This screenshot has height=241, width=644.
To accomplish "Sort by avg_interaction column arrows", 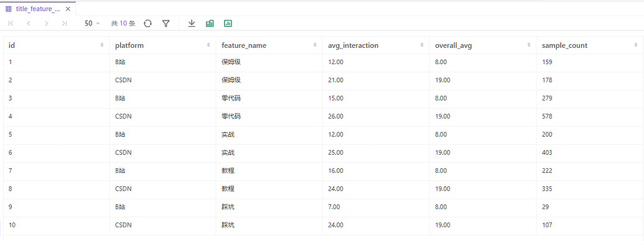I will [x=422, y=45].
